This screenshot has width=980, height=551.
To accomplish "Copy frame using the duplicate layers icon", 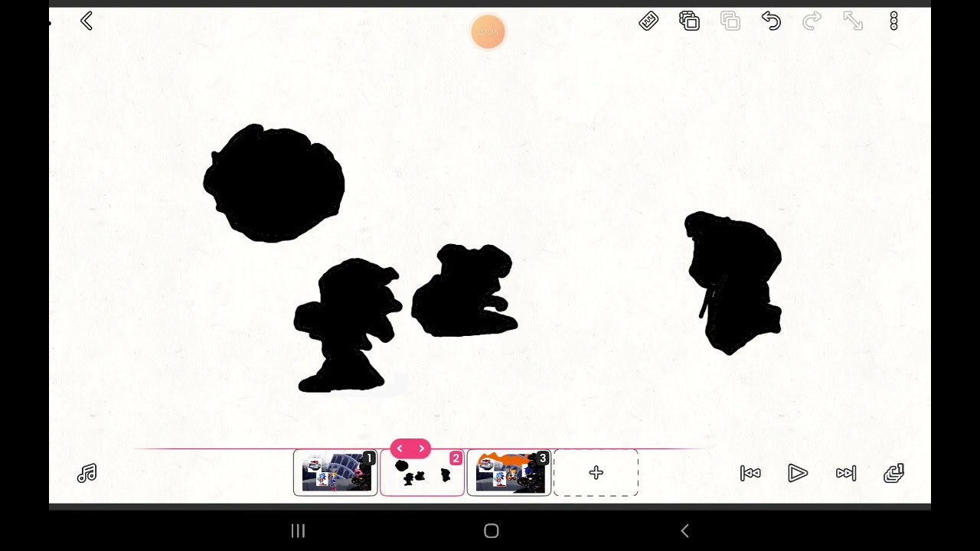I will click(689, 21).
